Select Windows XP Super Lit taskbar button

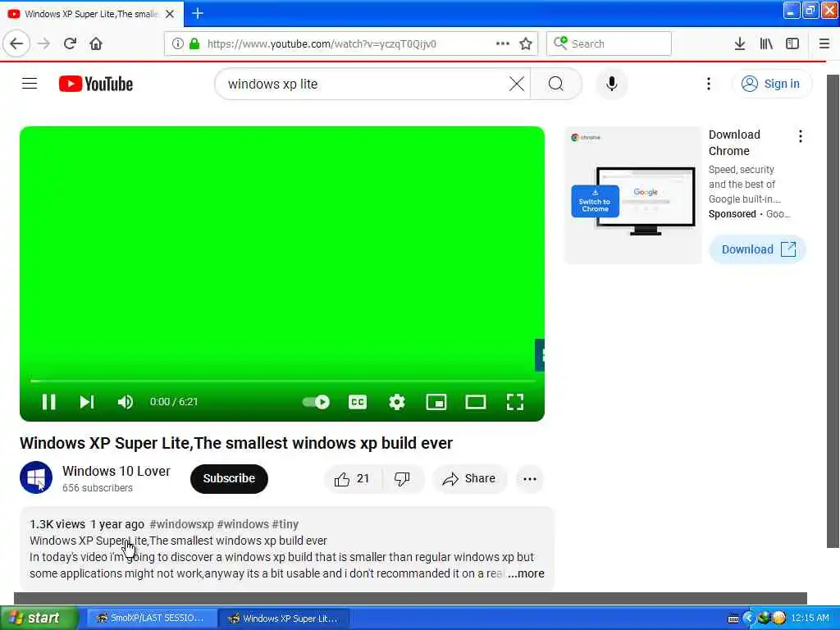point(284,619)
